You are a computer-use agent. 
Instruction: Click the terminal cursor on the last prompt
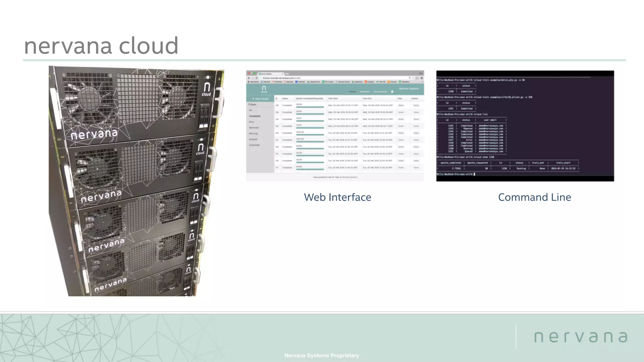click(x=474, y=174)
